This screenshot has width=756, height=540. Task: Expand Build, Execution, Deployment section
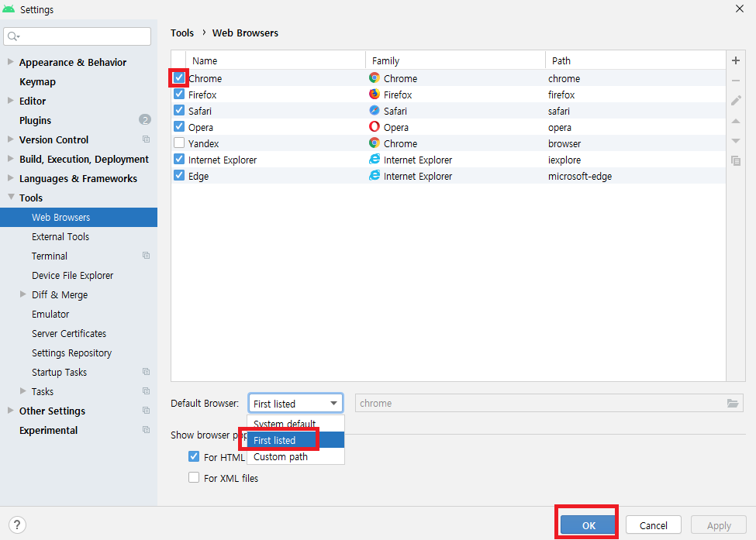click(11, 159)
